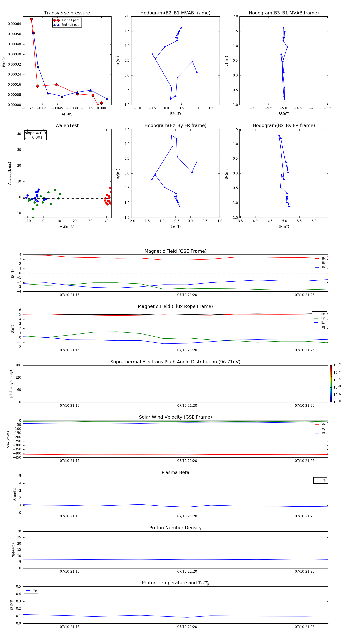Click the "A(T·m)" x-axis label
The width and height of the screenshot is (351, 644).
[67, 114]
